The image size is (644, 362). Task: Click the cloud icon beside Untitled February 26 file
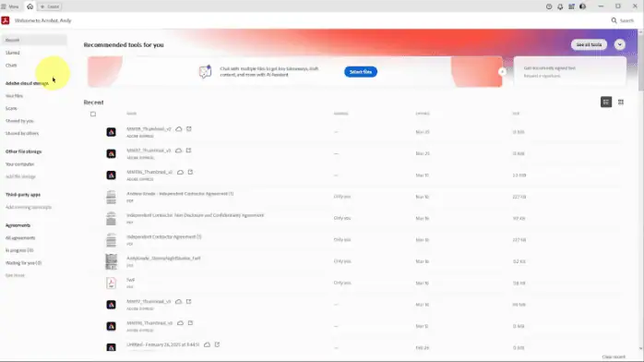pos(207,344)
